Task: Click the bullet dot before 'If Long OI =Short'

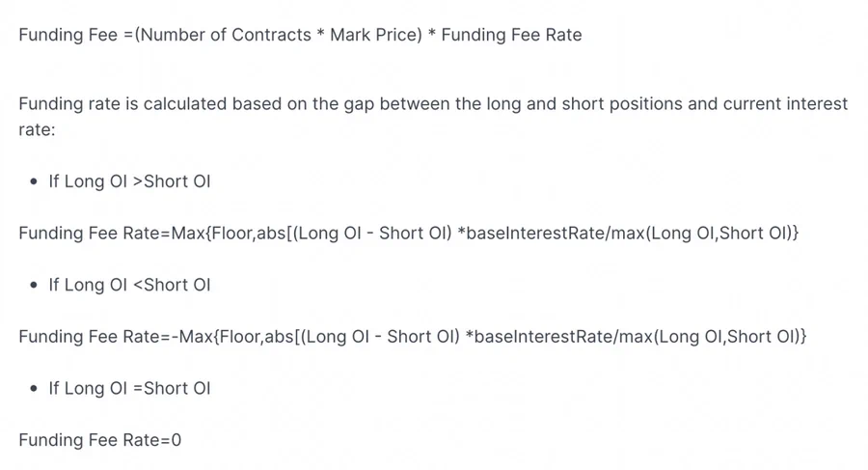Action: tap(35, 388)
